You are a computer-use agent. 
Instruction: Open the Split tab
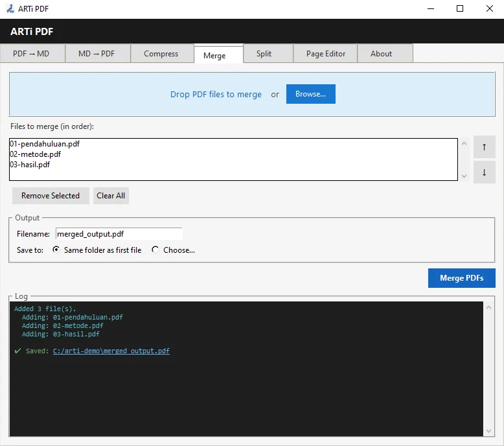point(268,53)
